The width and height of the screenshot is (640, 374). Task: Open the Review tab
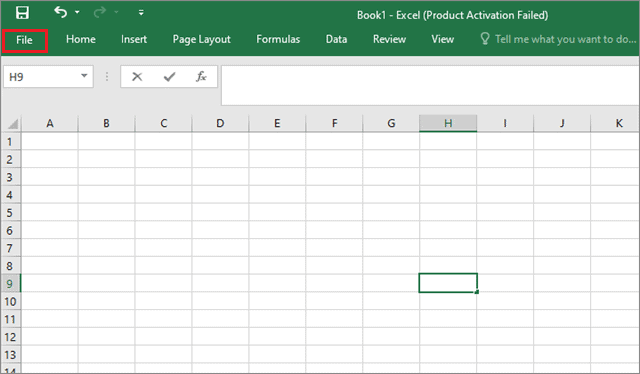pyautogui.click(x=389, y=39)
